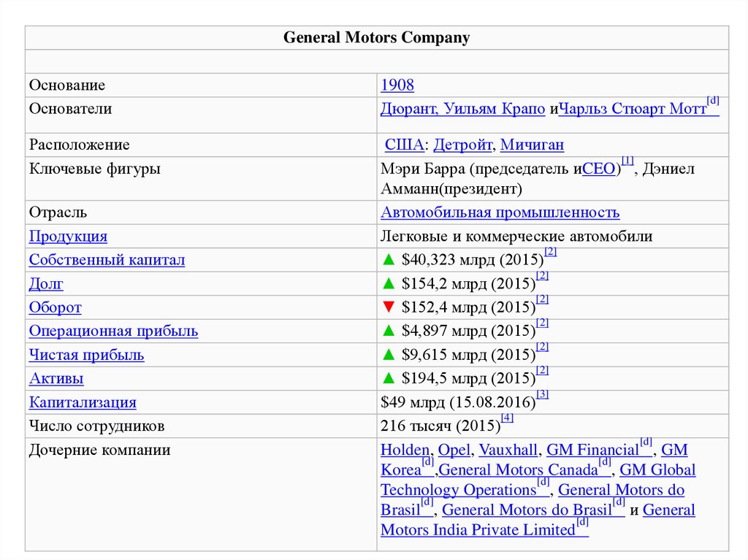Open the Детройт city link
The image size is (748, 560).
pyautogui.click(x=463, y=145)
